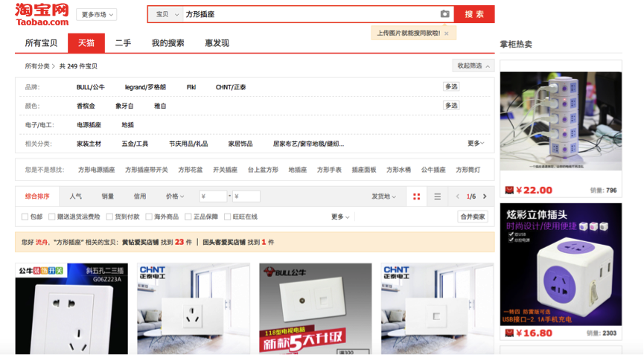This screenshot has width=644, height=355.
Task: Click suggestion 方形插座带开关
Action: click(x=146, y=170)
